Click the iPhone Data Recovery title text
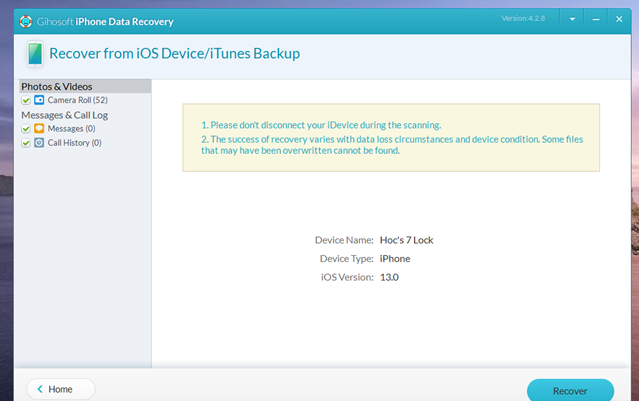This screenshot has height=401, width=639. point(124,22)
